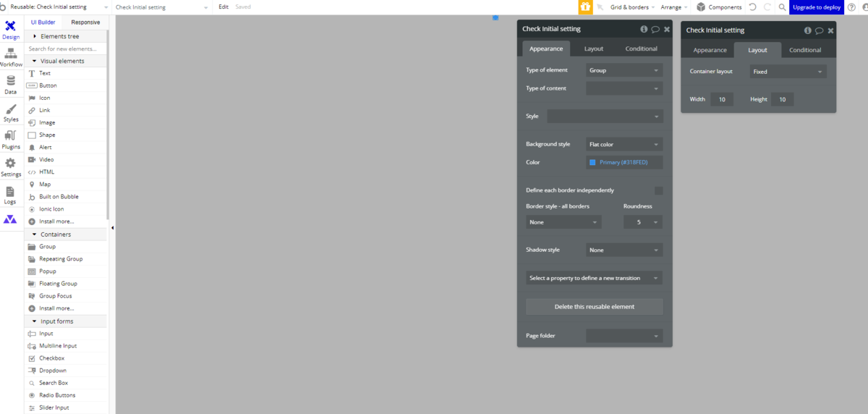This screenshot has height=414, width=868.
Task: Click Upgrade to deploy button
Action: pos(816,7)
